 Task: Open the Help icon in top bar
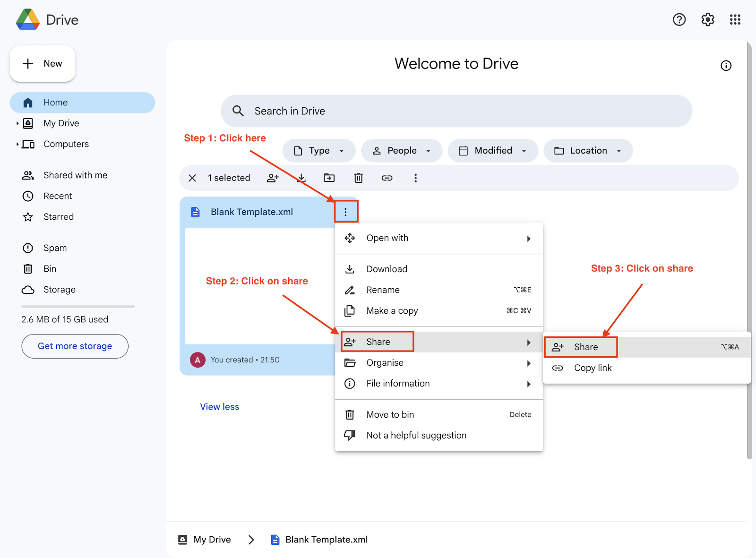tap(679, 19)
